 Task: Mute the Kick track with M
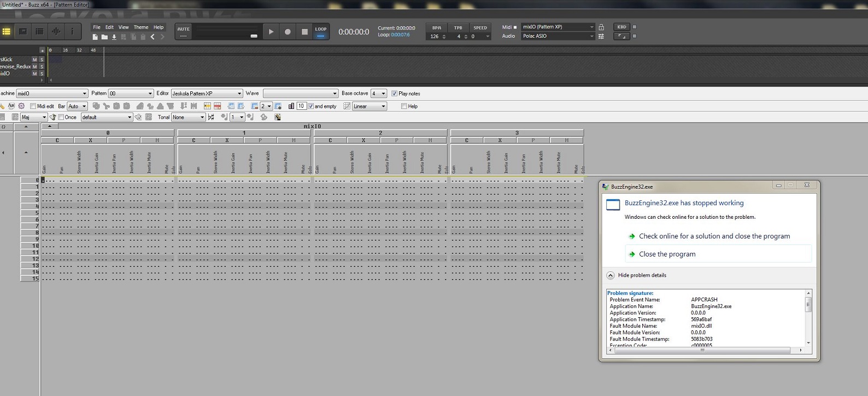click(34, 60)
